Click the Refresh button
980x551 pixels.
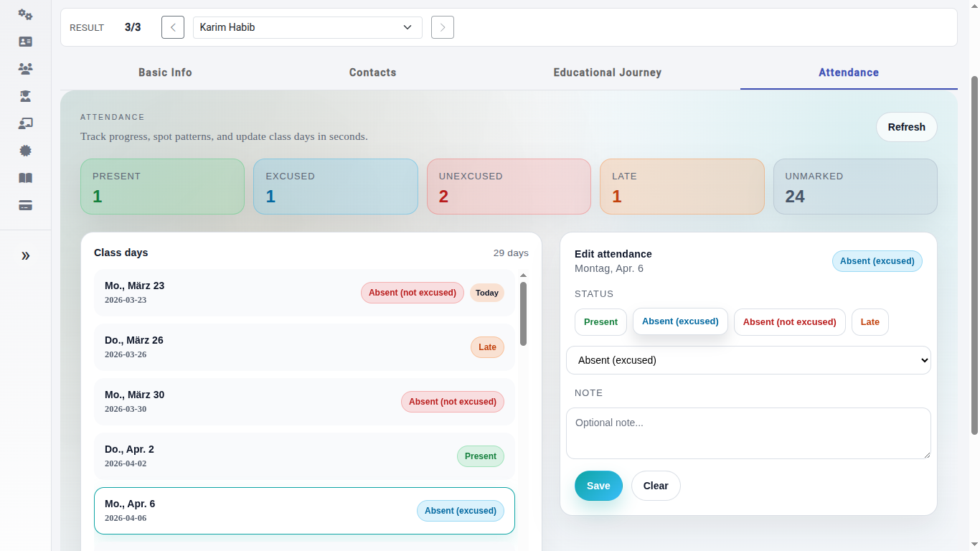907,127
